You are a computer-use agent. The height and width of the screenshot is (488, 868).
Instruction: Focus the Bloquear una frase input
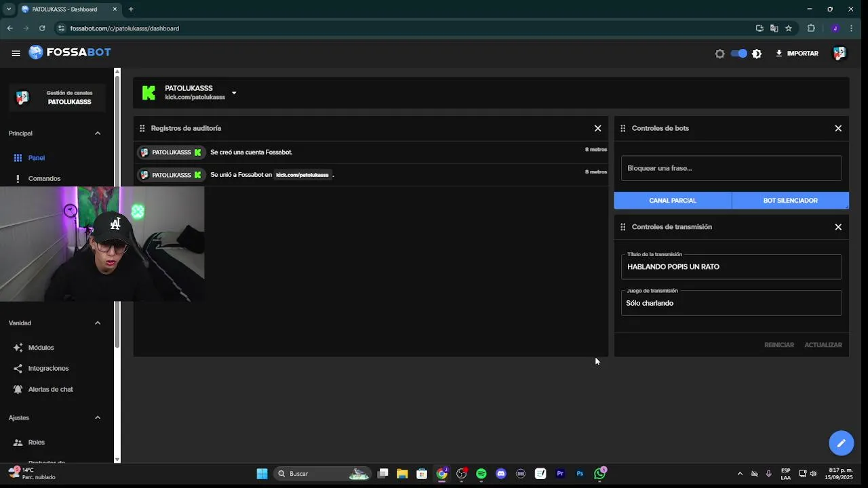(x=731, y=168)
